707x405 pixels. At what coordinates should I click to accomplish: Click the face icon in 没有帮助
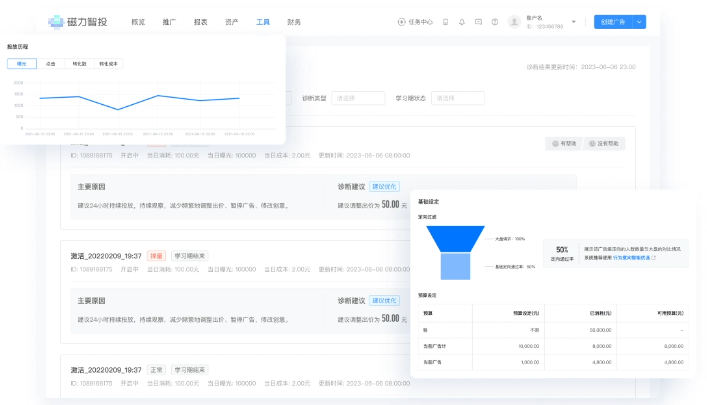pos(592,143)
